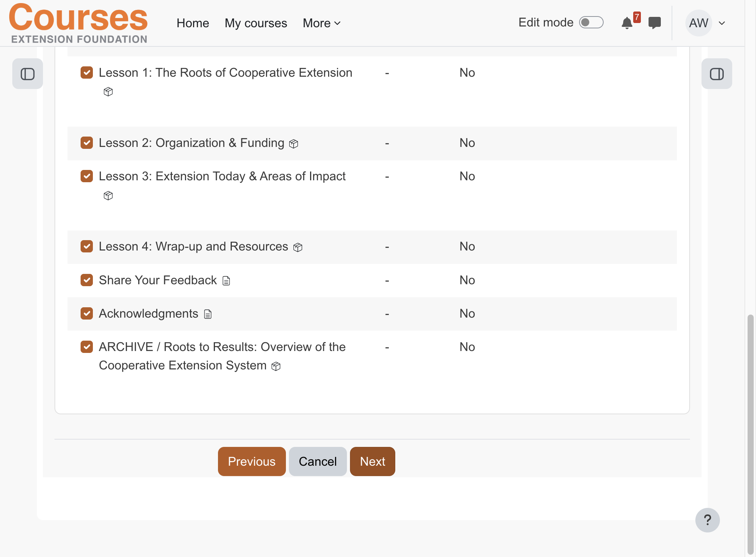Uncheck Lesson 3: Extension Today & Areas of Impact
This screenshot has width=756, height=557.
(87, 176)
